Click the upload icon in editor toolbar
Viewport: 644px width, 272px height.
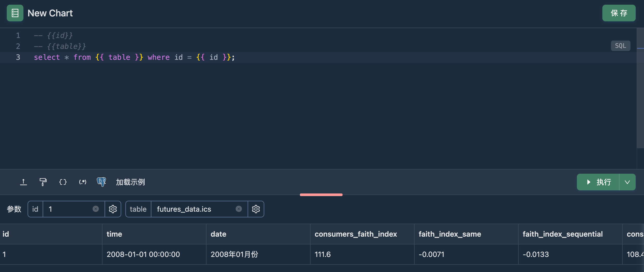tap(23, 182)
